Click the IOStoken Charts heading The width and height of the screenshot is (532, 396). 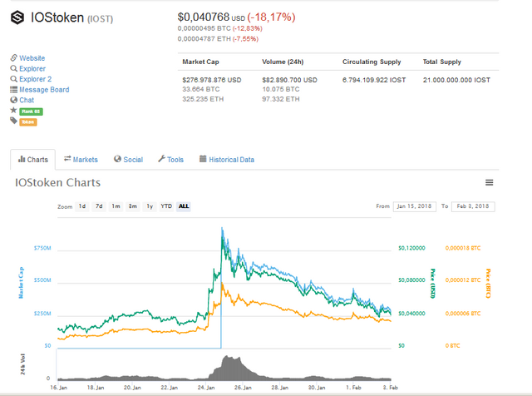click(x=57, y=183)
